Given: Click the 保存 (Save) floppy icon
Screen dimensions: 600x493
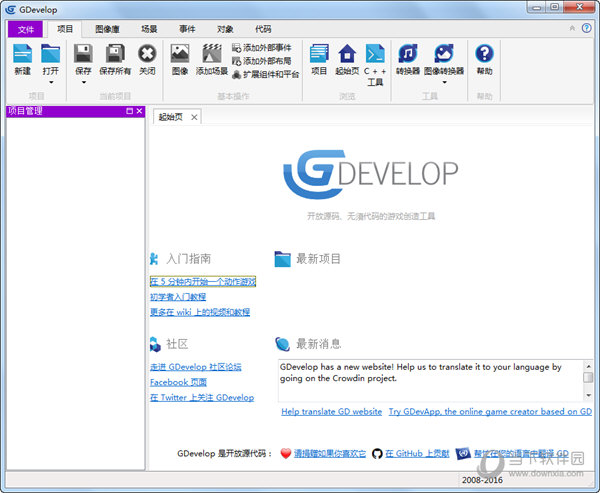Looking at the screenshot, I should [x=83, y=53].
